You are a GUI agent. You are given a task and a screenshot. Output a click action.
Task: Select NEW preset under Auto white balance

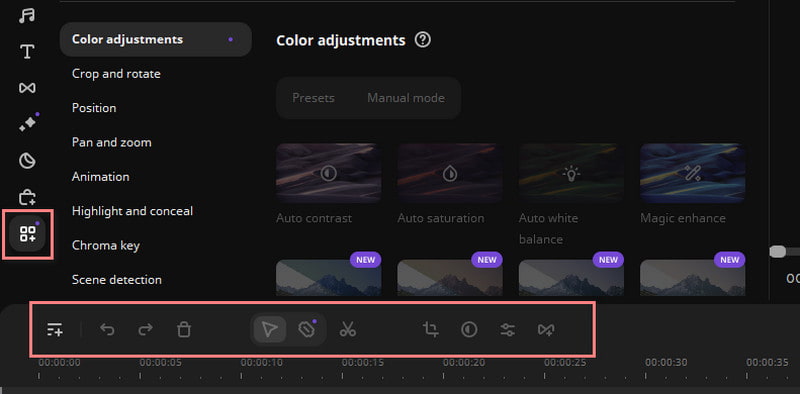pos(571,277)
